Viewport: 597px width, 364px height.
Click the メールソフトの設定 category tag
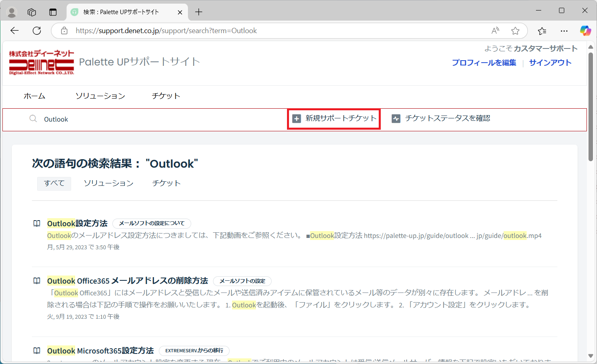coord(242,281)
